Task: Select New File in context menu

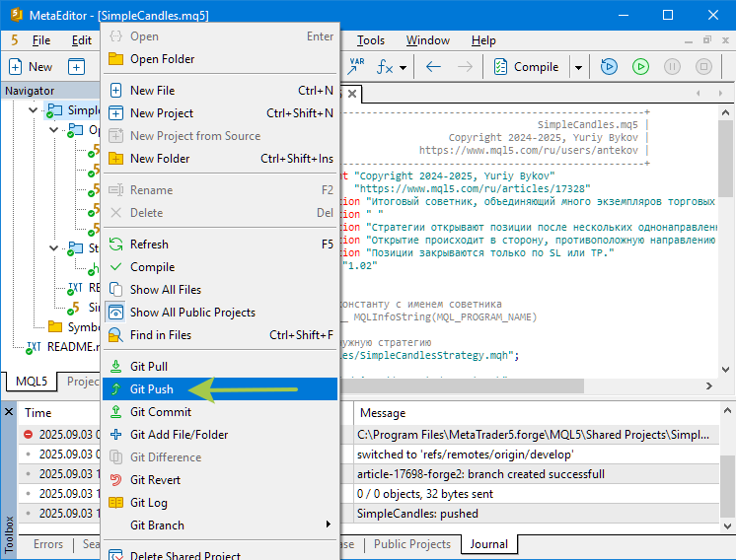Action: point(220,90)
